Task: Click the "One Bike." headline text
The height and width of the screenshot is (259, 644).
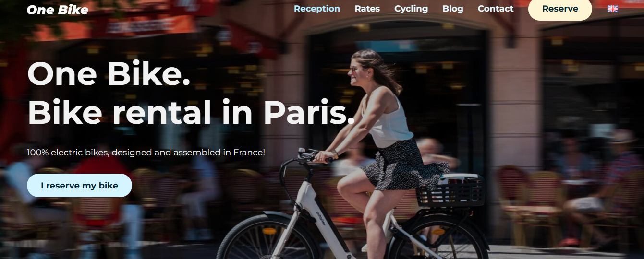Action: (x=109, y=74)
